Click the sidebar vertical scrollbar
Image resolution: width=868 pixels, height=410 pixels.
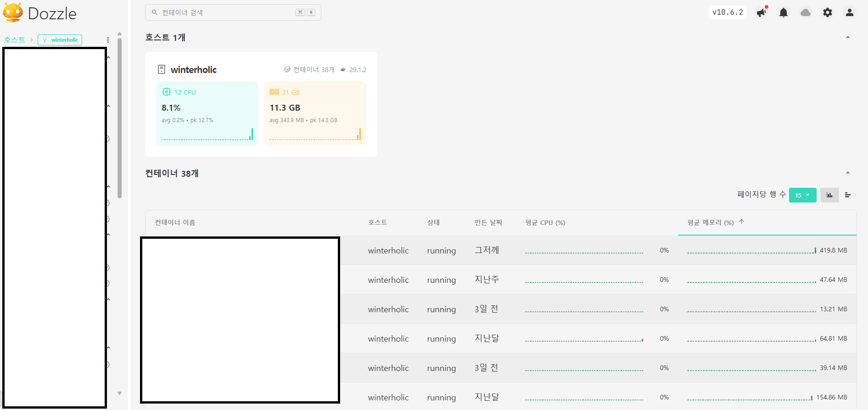click(119, 118)
